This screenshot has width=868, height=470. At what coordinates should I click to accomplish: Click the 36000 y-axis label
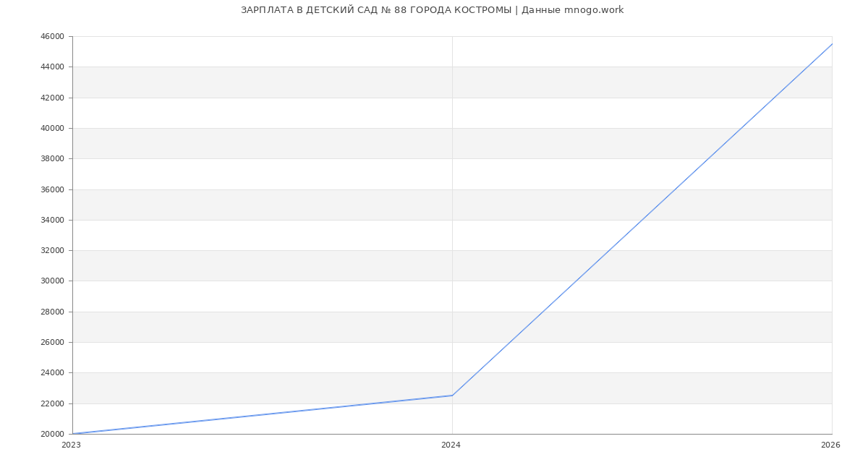54,189
